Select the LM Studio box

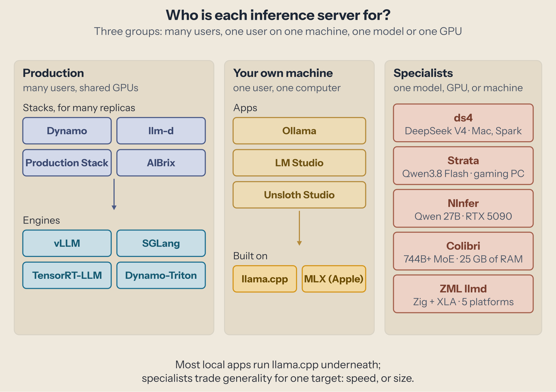(299, 163)
